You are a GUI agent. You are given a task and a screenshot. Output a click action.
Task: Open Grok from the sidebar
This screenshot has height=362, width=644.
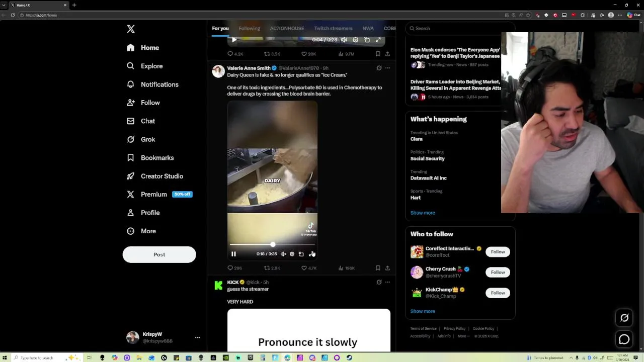point(141,139)
